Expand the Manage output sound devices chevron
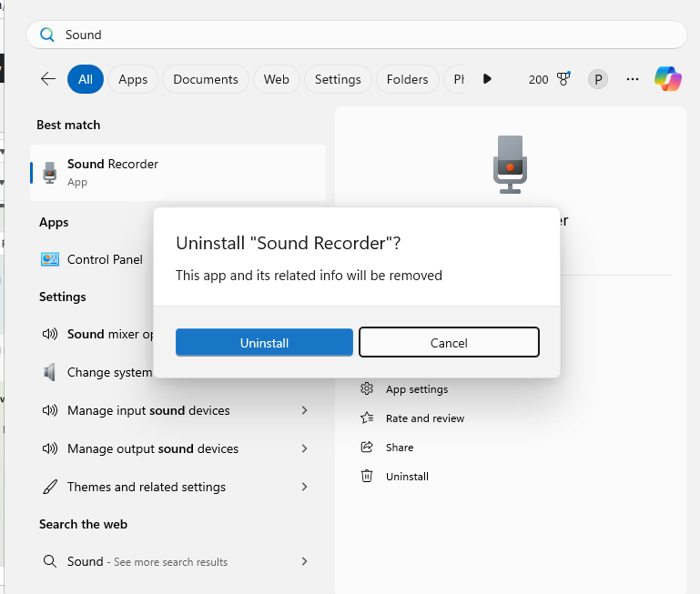 pyautogui.click(x=304, y=448)
